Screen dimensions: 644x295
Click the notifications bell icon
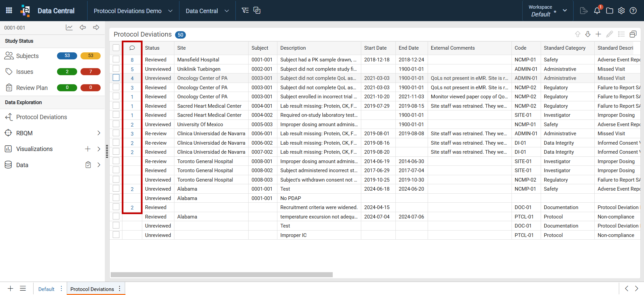(x=597, y=10)
